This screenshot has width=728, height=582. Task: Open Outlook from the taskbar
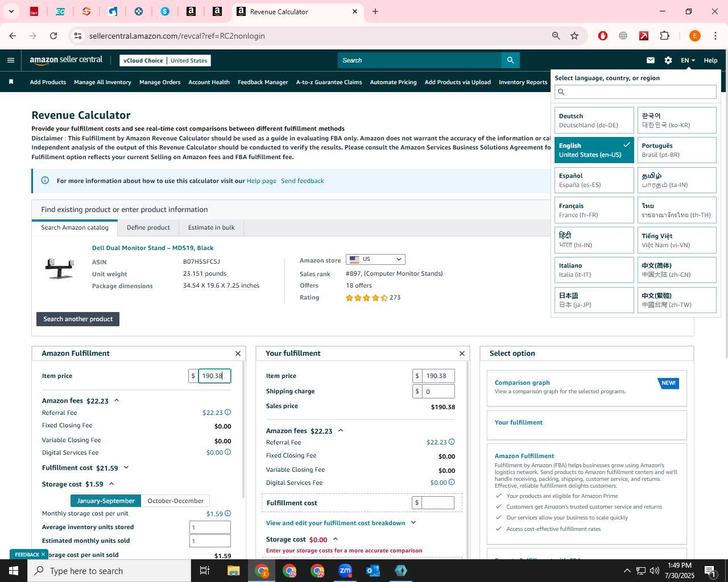373,571
